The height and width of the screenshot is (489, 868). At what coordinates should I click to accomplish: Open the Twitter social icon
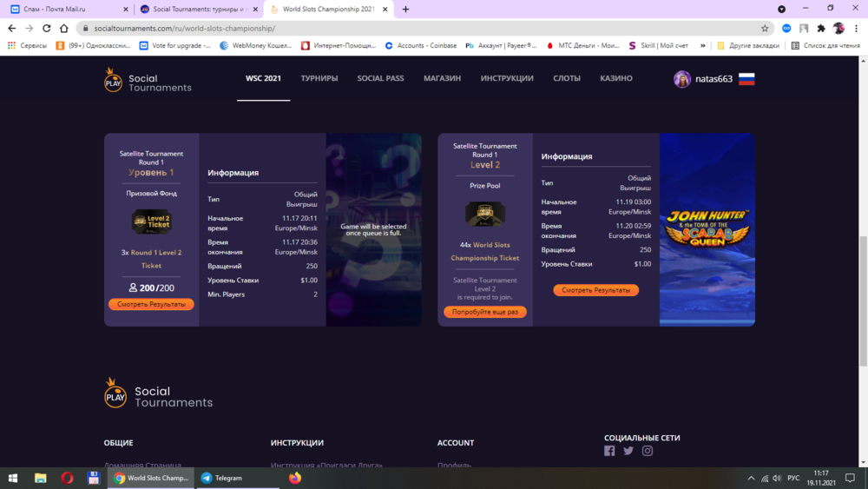pyautogui.click(x=628, y=451)
